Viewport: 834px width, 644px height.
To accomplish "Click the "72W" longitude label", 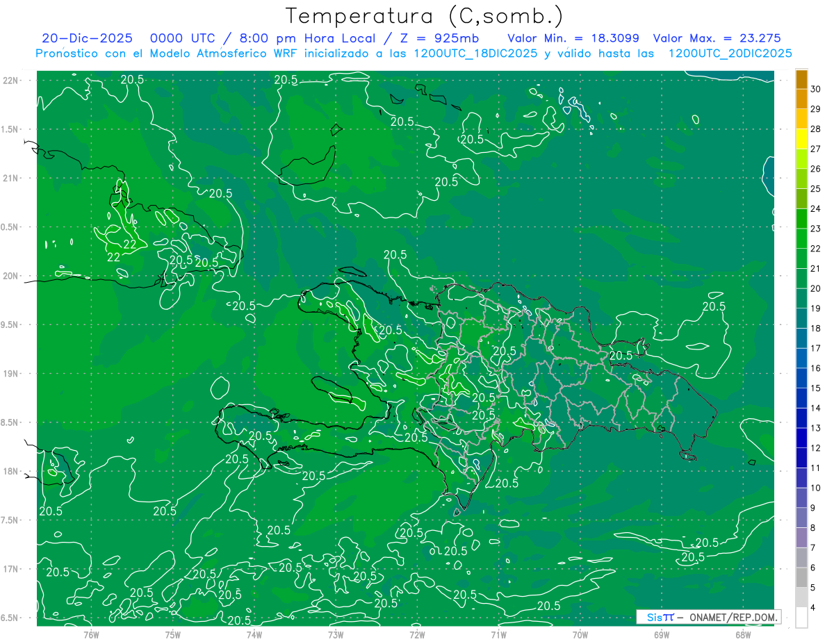I will click(x=417, y=634).
